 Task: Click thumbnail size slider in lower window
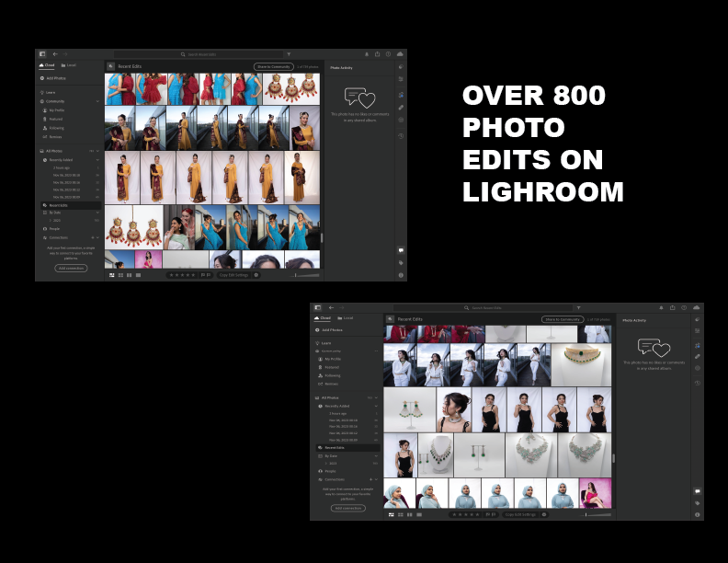tap(597, 514)
